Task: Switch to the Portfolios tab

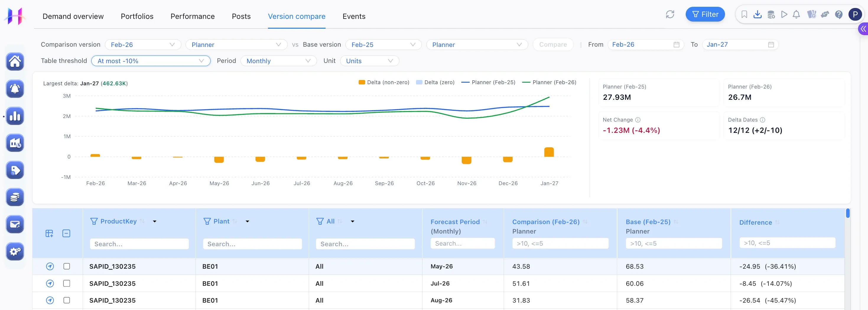Action: point(137,17)
